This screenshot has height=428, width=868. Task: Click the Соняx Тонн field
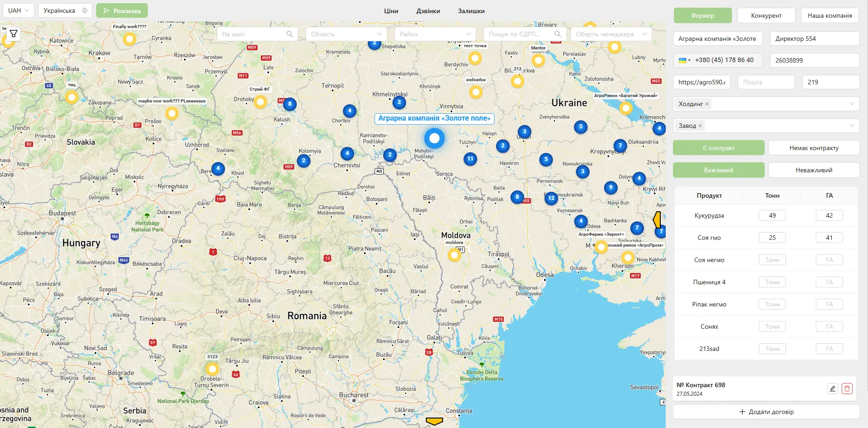[x=772, y=326]
